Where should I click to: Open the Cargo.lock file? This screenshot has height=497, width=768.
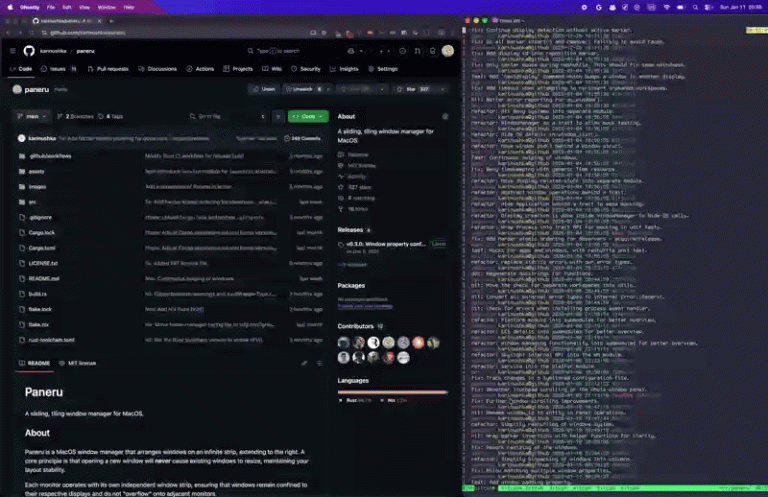coord(42,233)
